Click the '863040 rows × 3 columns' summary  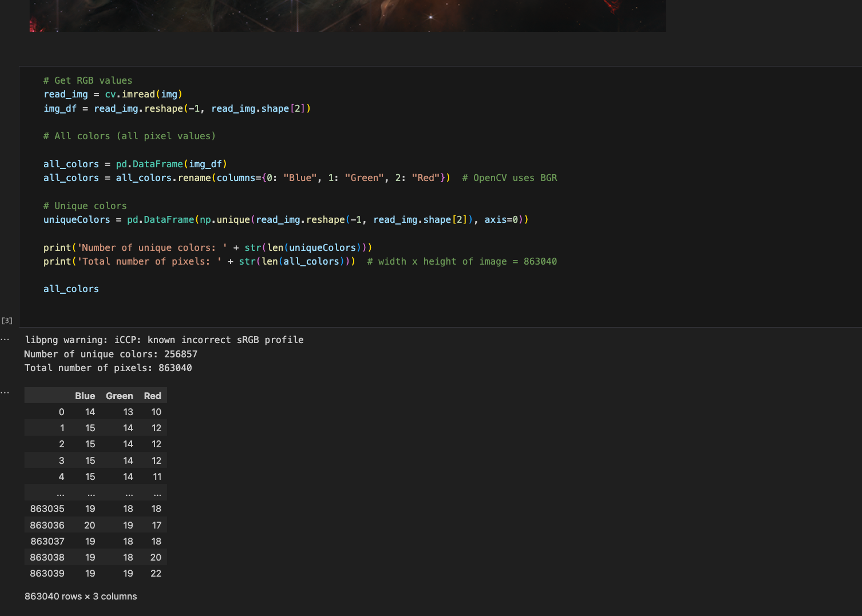pos(81,596)
